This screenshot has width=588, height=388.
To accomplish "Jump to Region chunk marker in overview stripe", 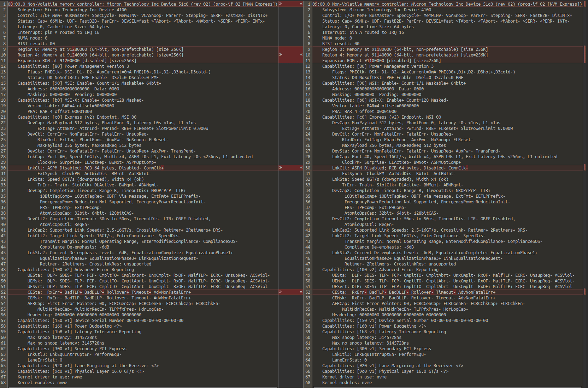I will pyautogui.click(x=585, y=55).
